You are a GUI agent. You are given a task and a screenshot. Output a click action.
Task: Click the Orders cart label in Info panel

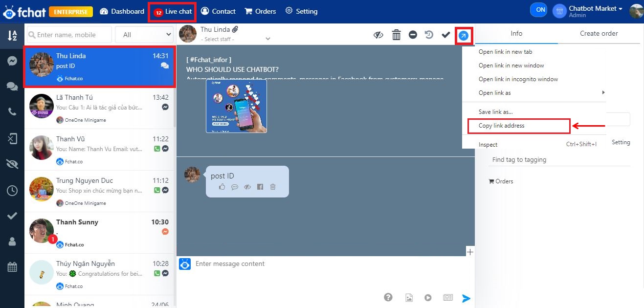coord(501,181)
